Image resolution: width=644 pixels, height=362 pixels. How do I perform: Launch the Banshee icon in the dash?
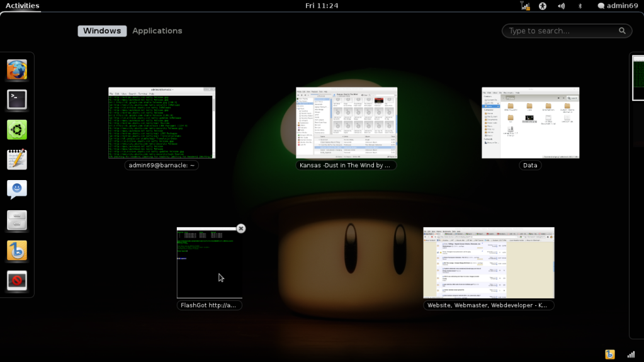(17, 250)
